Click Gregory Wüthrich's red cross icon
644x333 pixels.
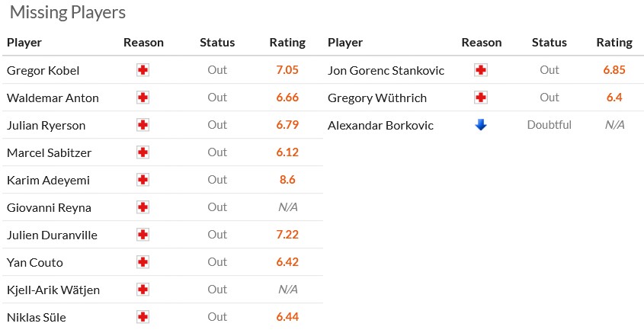tap(481, 98)
